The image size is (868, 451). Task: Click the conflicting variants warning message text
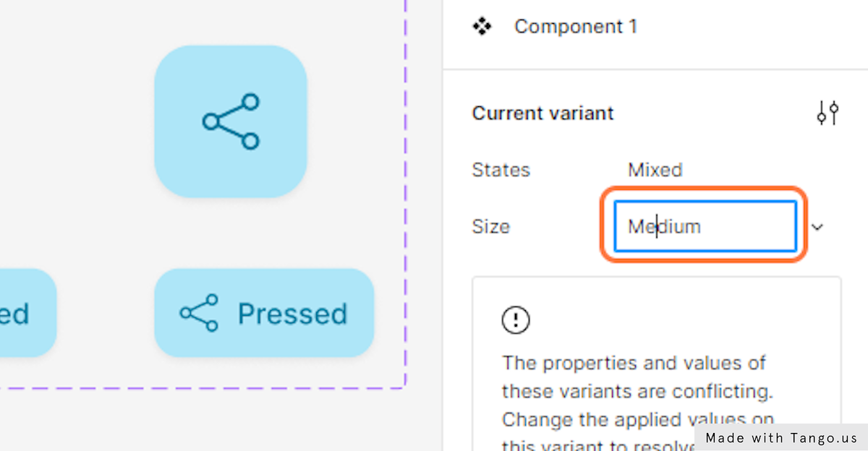[x=637, y=390]
